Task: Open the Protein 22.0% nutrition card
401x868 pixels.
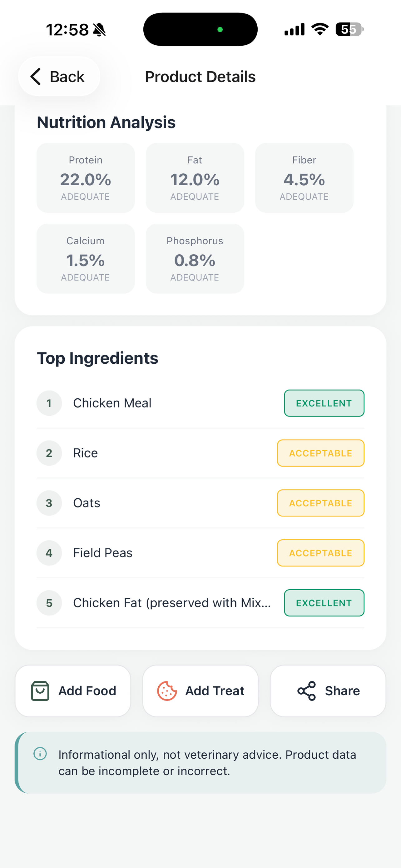Action: click(86, 178)
